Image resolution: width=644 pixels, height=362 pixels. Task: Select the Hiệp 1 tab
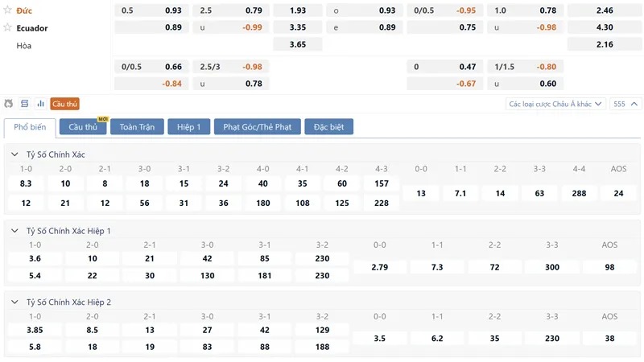pyautogui.click(x=189, y=127)
